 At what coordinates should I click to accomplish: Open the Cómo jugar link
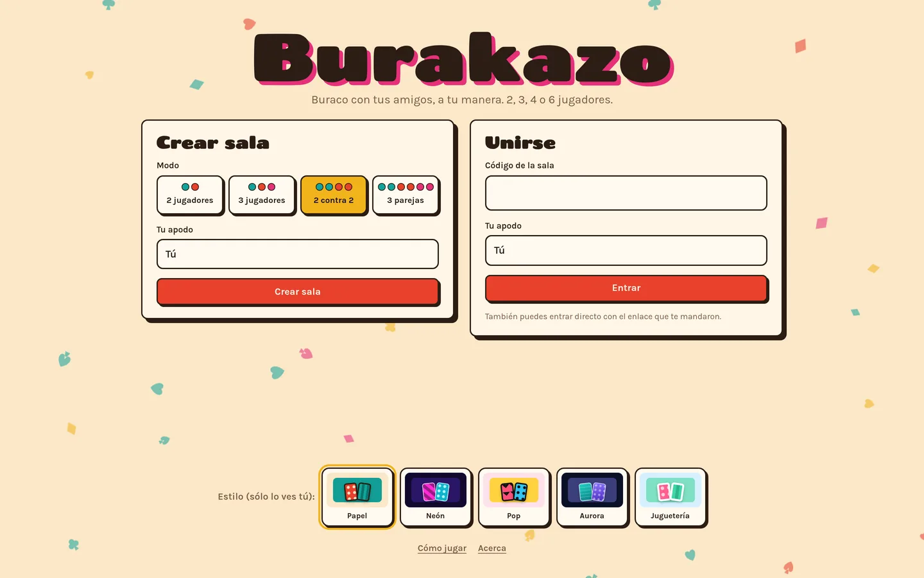(442, 548)
